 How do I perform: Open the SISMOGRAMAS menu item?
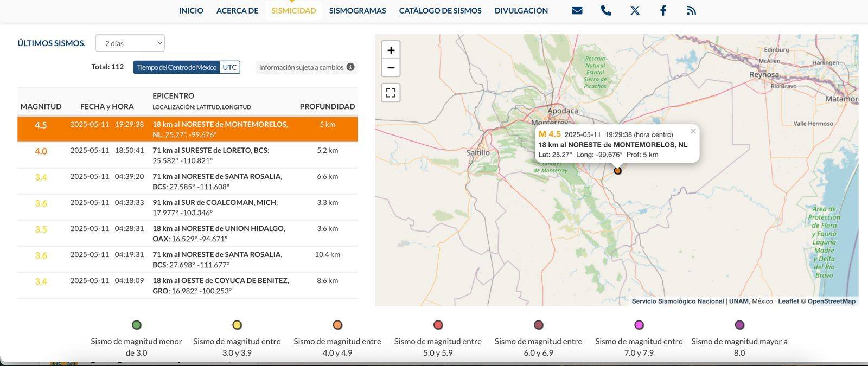358,10
